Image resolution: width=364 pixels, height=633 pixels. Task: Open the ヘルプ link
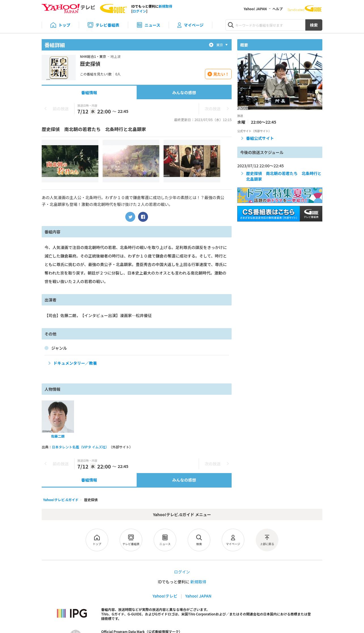coord(278,9)
